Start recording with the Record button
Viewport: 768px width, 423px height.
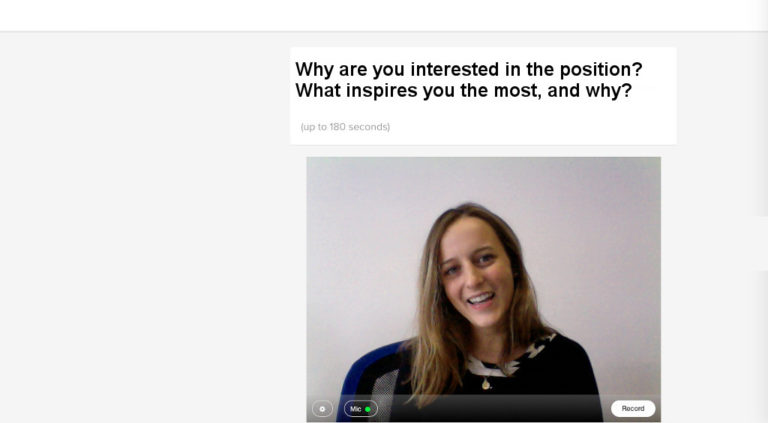[x=633, y=408]
